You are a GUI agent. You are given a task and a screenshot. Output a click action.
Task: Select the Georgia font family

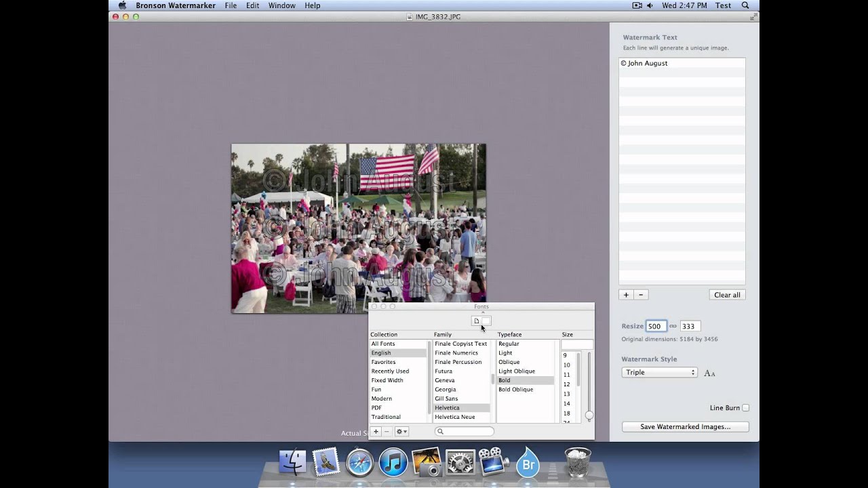462,390
